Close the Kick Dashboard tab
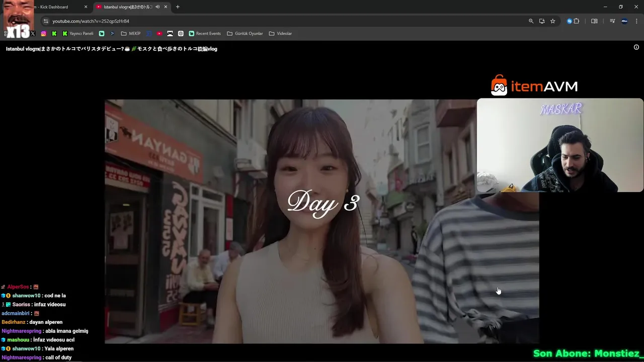This screenshot has height=362, width=644. click(86, 7)
